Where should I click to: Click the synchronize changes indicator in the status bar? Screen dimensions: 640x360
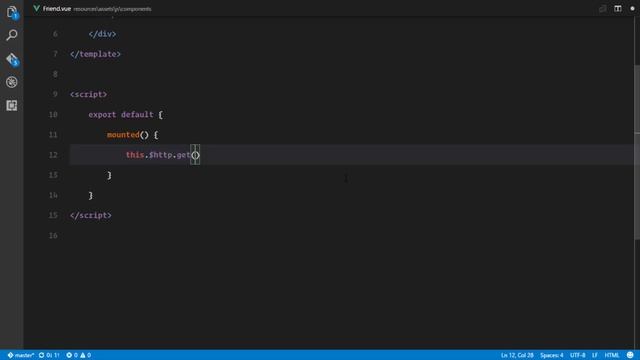click(49, 355)
